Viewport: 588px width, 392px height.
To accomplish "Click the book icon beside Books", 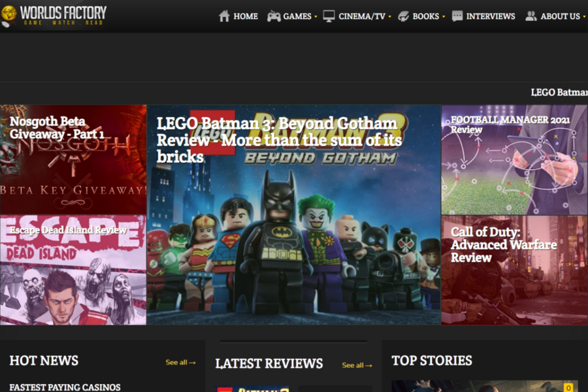I will [x=403, y=16].
